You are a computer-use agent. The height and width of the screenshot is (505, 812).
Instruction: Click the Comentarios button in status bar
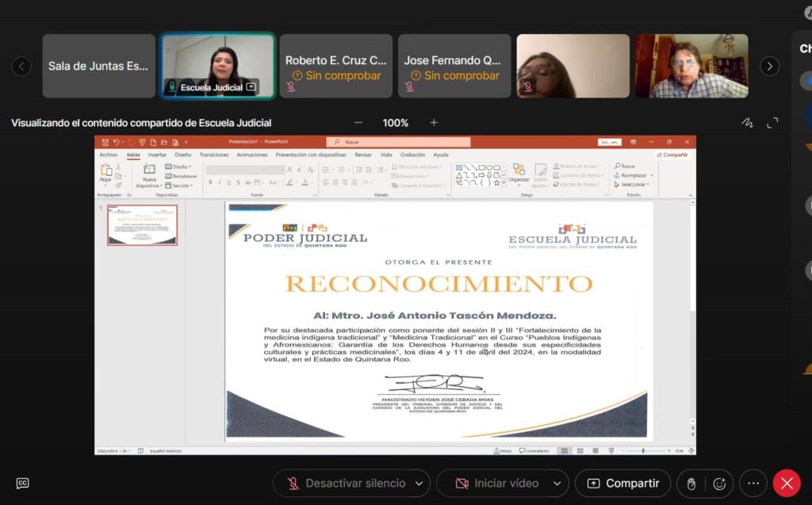[534, 451]
